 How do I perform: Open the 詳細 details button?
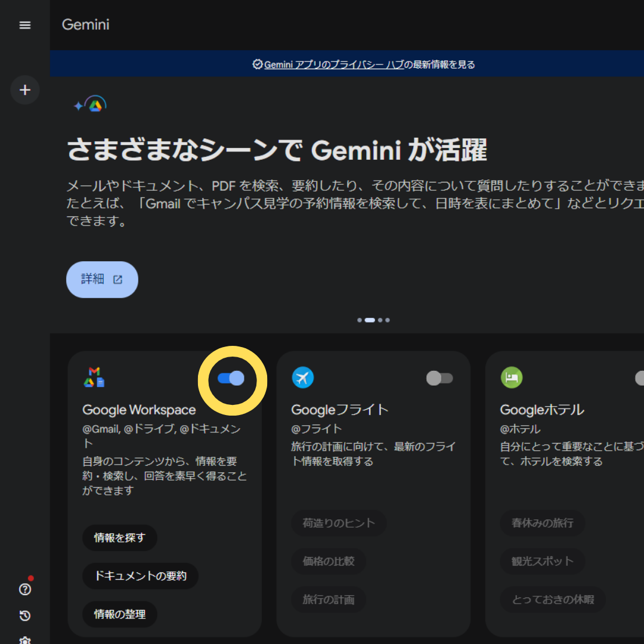[x=103, y=280]
